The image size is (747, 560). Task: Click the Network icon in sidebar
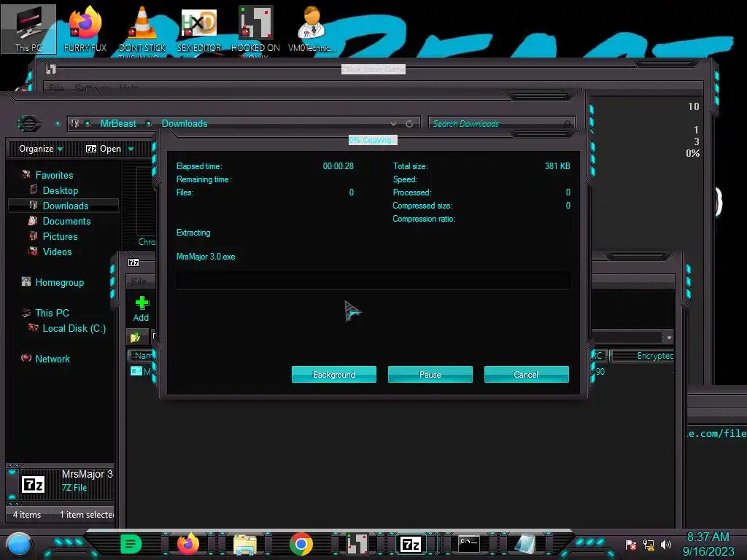click(26, 357)
